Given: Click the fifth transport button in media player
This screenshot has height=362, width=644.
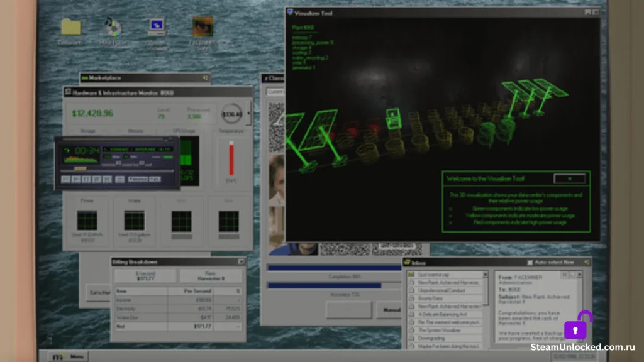Looking at the screenshot, I should (107, 179).
